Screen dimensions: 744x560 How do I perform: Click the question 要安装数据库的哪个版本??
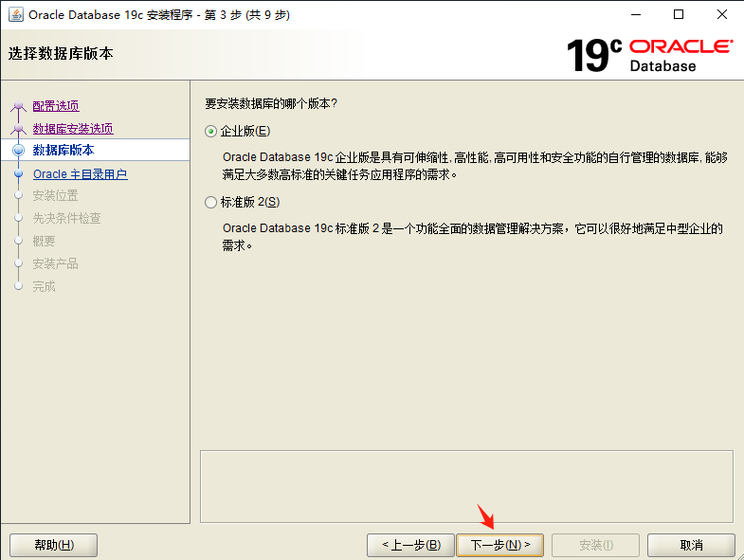click(x=271, y=103)
